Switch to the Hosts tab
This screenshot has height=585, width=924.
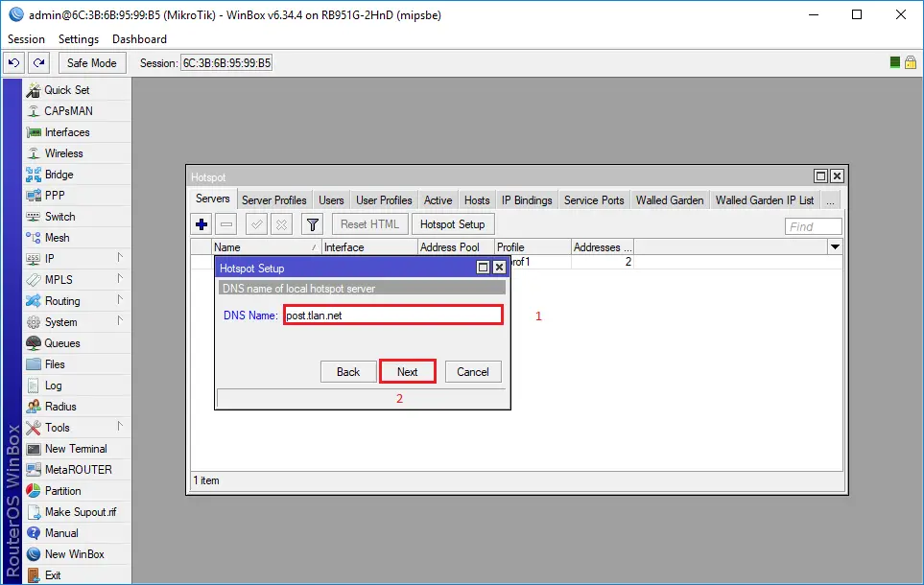coord(477,200)
